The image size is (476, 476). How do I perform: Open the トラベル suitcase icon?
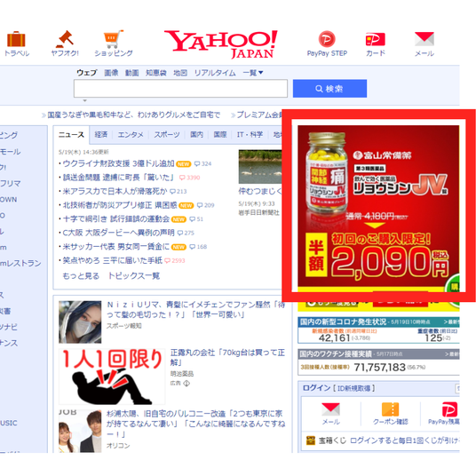[16, 40]
